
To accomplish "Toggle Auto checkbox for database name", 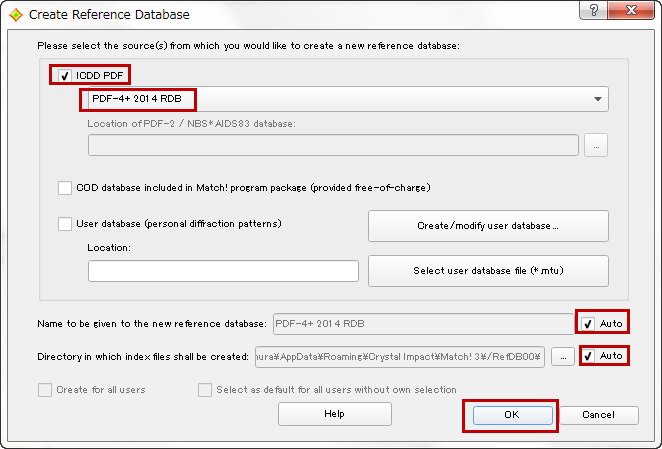I will pyautogui.click(x=588, y=324).
